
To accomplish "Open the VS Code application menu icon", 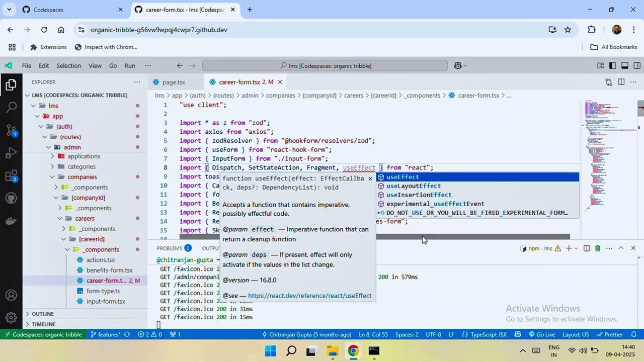I will point(9,66).
